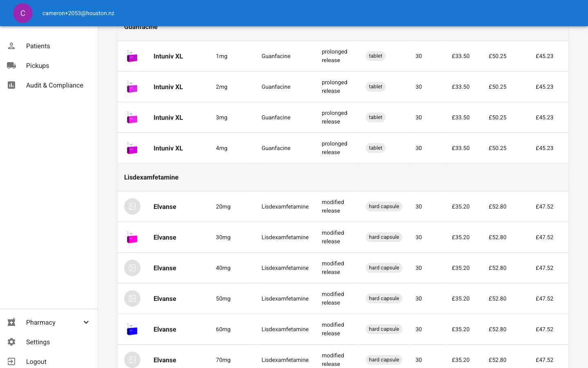This screenshot has height=368, width=588.
Task: Click the Elvanse 30mg pink box image
Action: [132, 237]
